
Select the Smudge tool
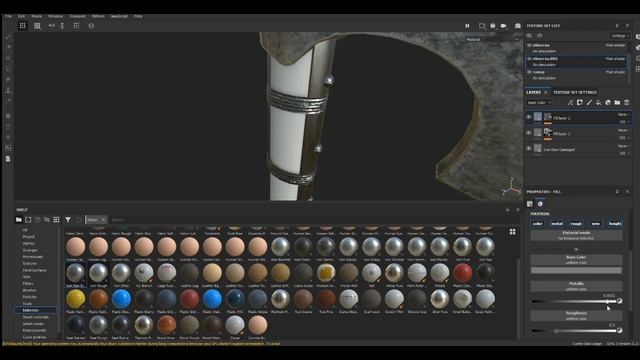(x=8, y=80)
